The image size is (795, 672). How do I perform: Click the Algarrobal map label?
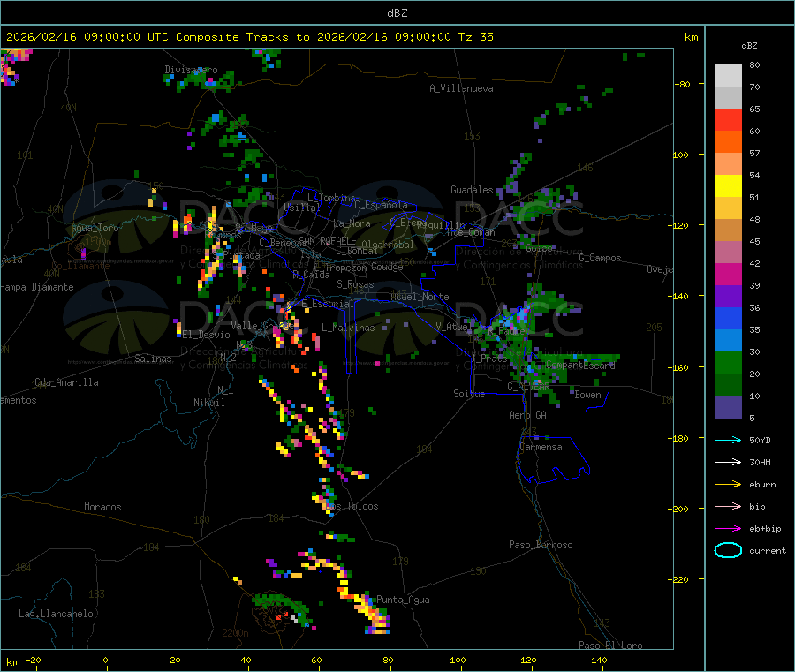pyautogui.click(x=388, y=245)
